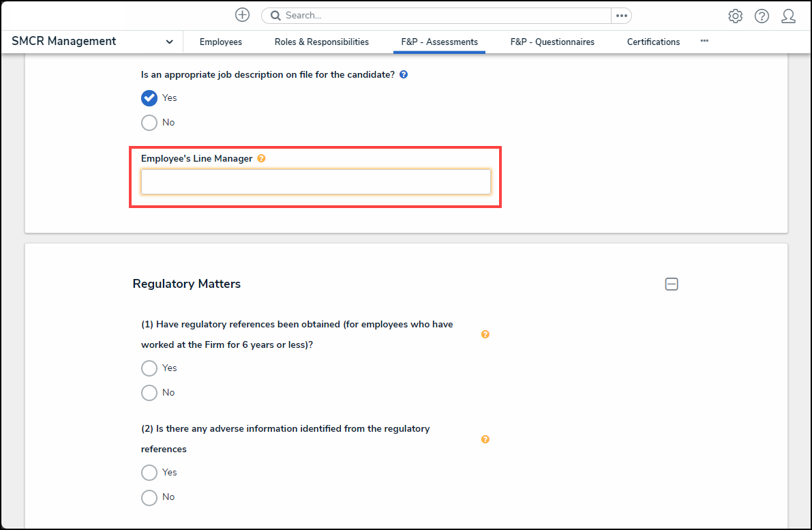This screenshot has height=530, width=812.
Task: Select Yes for regulatory references obtained
Action: pos(149,368)
